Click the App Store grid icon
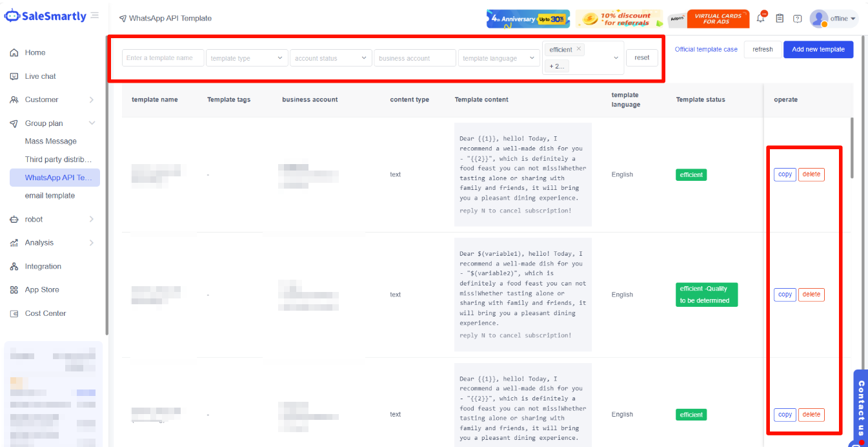This screenshot has height=447, width=868. tap(14, 290)
